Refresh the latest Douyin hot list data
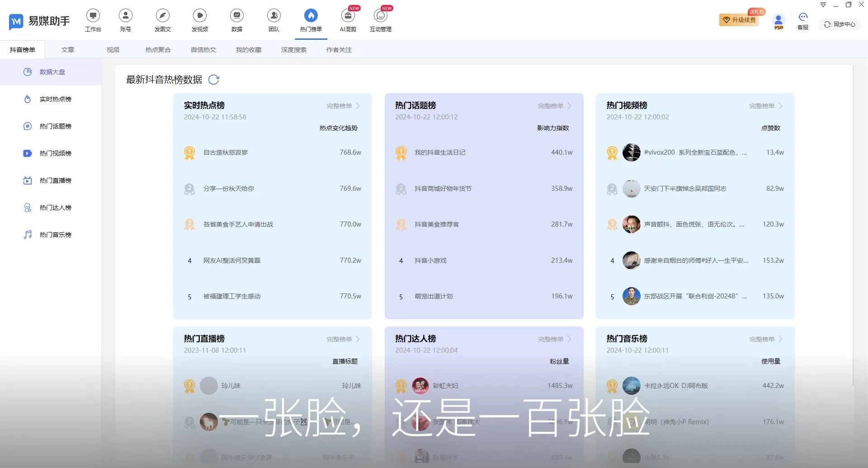Image resolution: width=868 pixels, height=468 pixels. pyautogui.click(x=214, y=80)
